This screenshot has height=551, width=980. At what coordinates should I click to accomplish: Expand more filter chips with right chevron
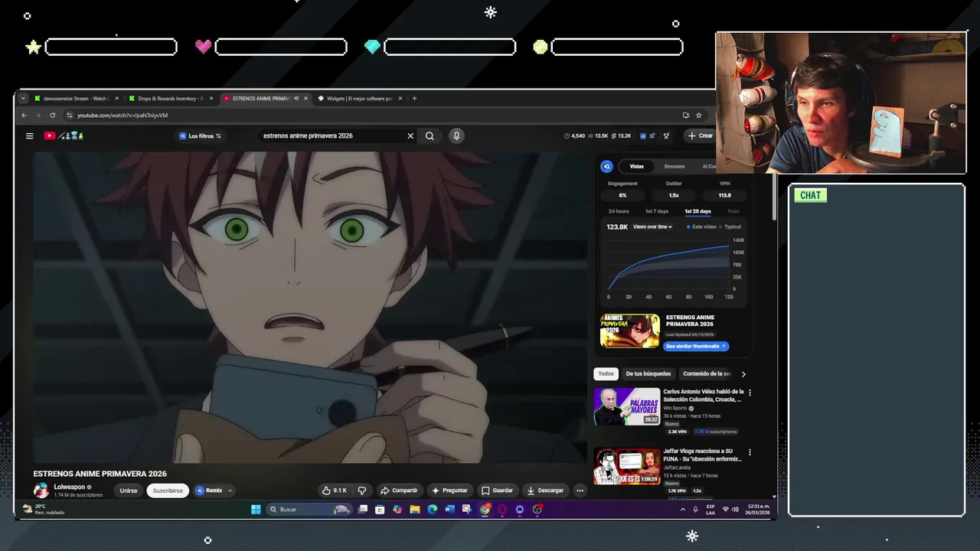(x=743, y=374)
